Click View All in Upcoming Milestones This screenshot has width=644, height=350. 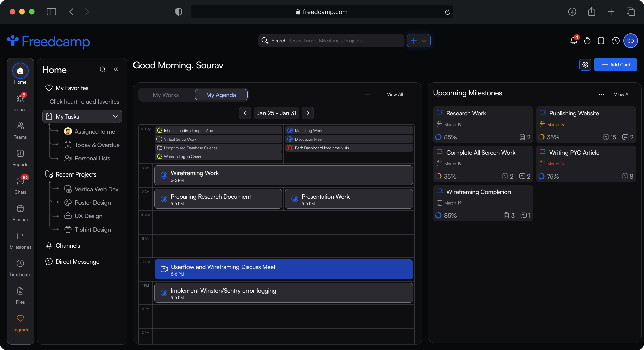coord(622,94)
